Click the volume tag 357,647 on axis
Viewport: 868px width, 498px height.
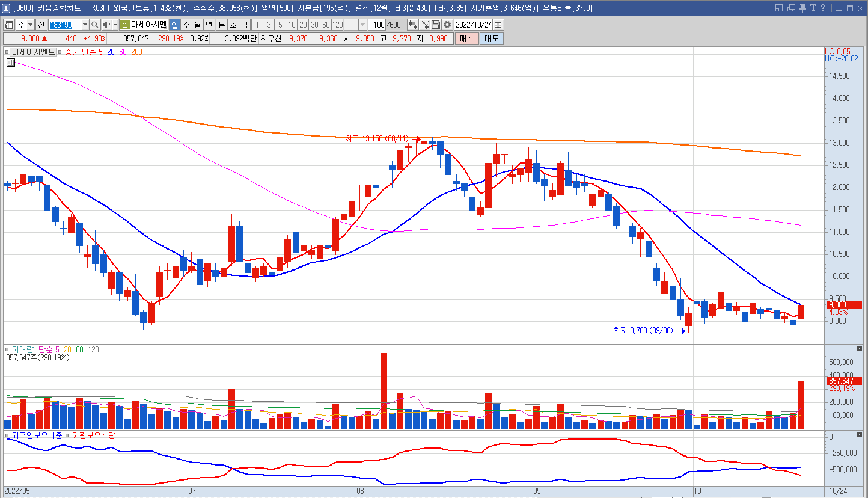844,381
